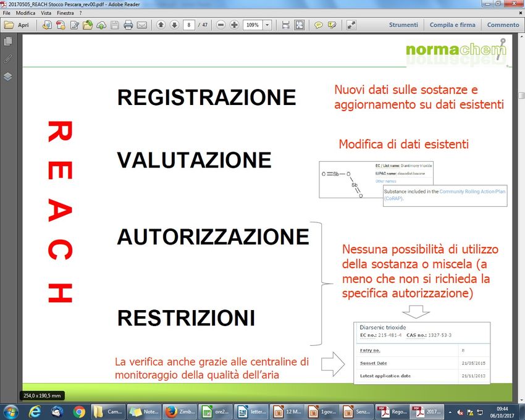Click the print icon in the toolbar
The height and width of the screenshot is (420, 525).
pos(128,25)
